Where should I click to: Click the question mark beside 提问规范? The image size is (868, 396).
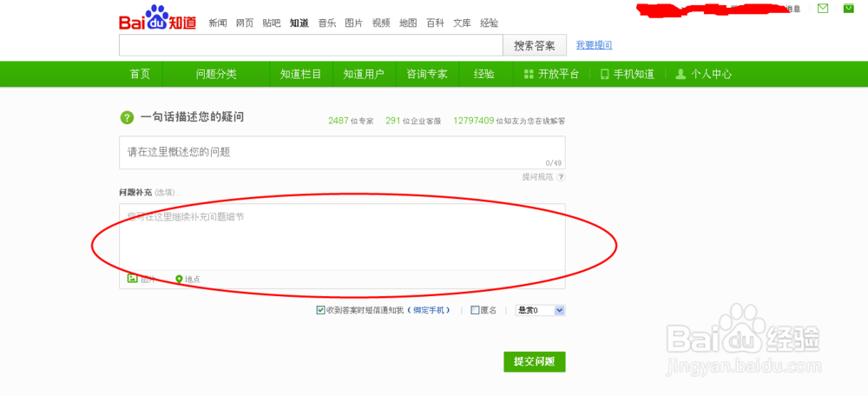pos(561,177)
